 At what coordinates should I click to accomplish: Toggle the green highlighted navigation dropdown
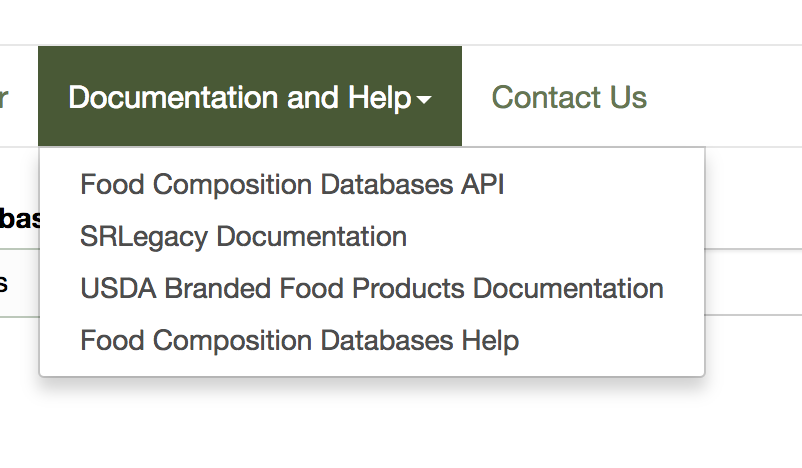250,97
